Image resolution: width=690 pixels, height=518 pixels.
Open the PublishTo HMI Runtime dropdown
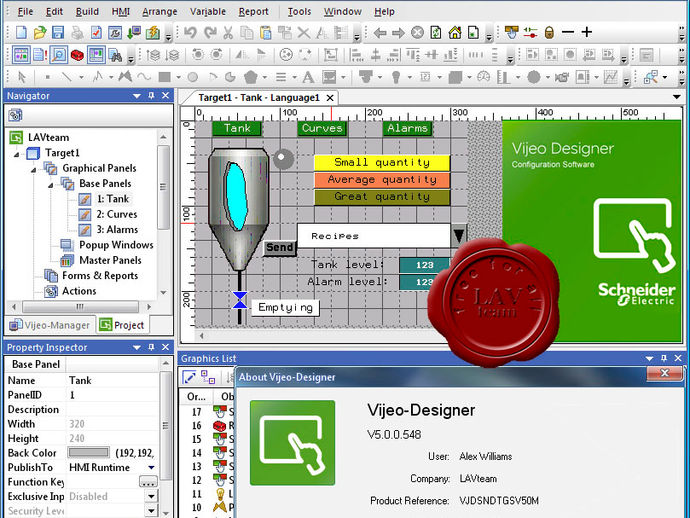tap(151, 467)
